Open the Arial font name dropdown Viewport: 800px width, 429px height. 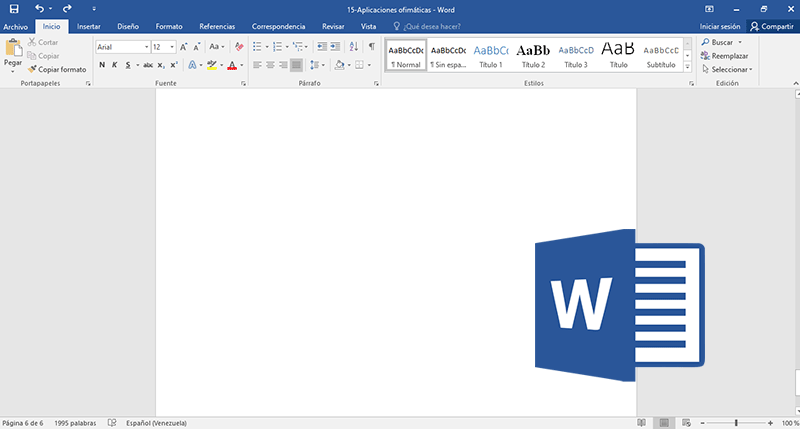point(146,47)
